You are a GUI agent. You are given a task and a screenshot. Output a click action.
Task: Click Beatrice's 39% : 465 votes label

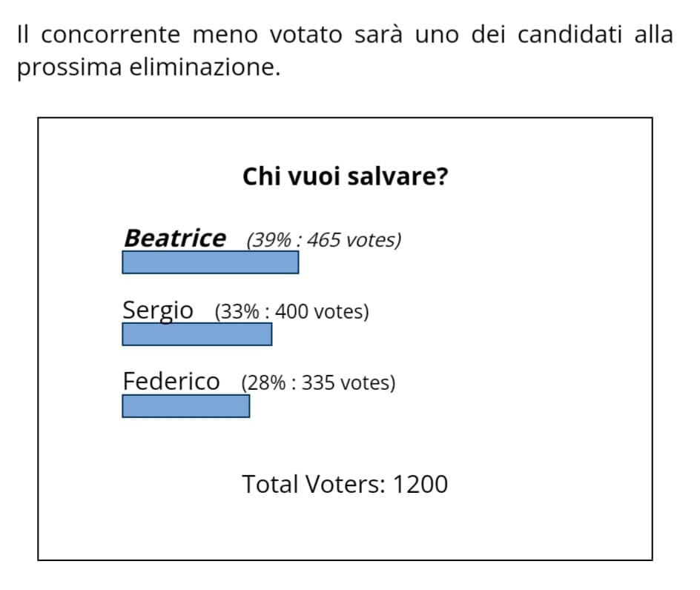pyautogui.click(x=323, y=240)
